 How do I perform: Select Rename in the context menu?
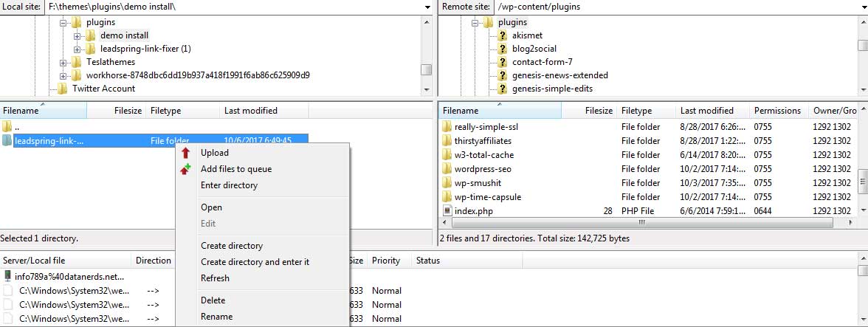(216, 317)
